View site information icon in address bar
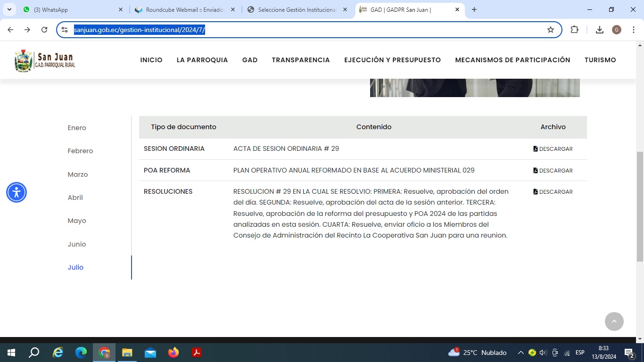The image size is (644, 362). [x=65, y=30]
